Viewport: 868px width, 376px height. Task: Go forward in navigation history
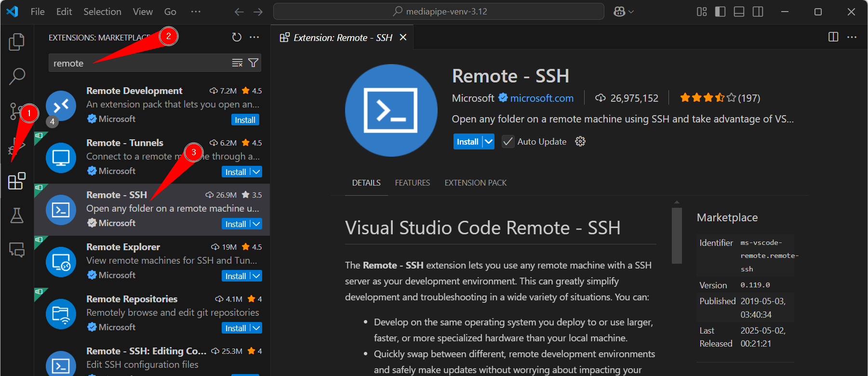[258, 12]
